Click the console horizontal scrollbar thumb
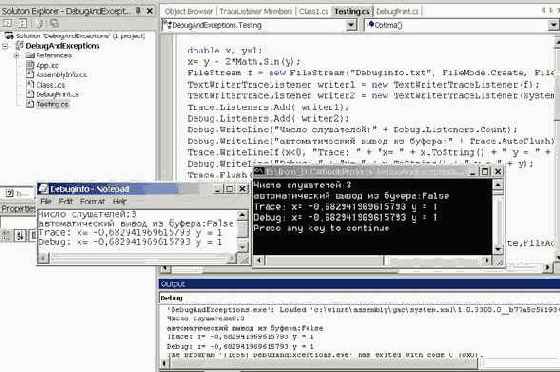The height and width of the screenshot is (372, 560). point(324,261)
